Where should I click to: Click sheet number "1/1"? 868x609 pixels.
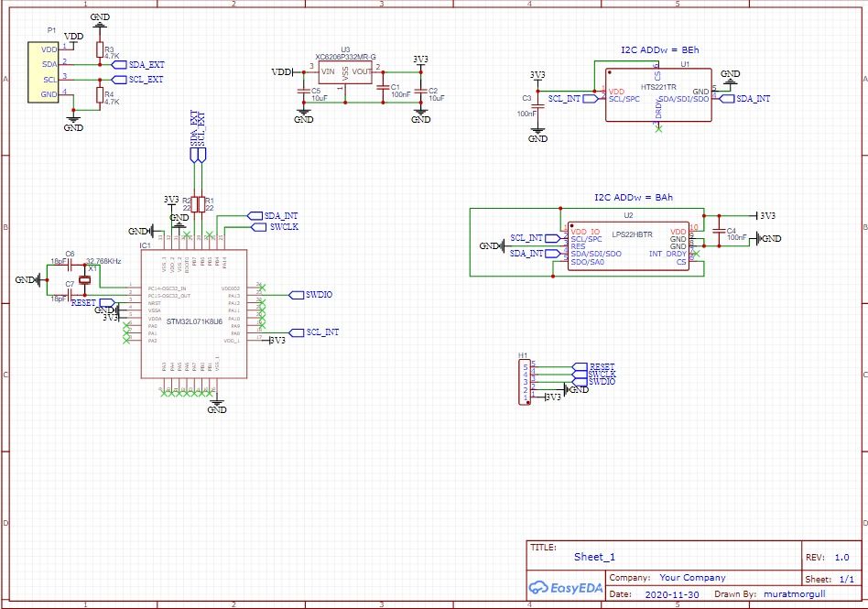pyautogui.click(x=847, y=580)
